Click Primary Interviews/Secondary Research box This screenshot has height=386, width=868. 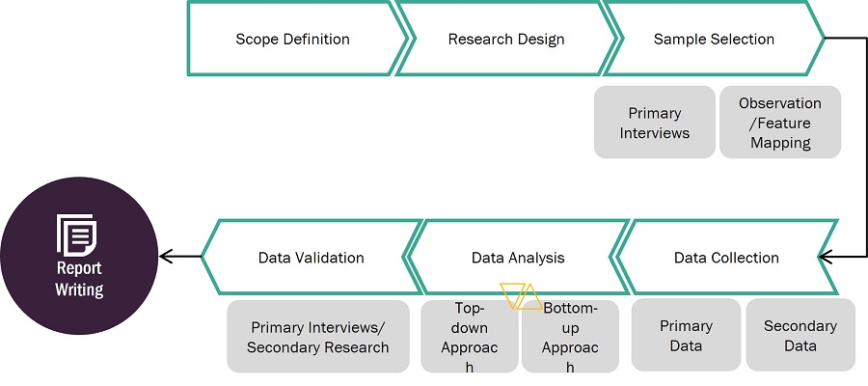coord(318,337)
